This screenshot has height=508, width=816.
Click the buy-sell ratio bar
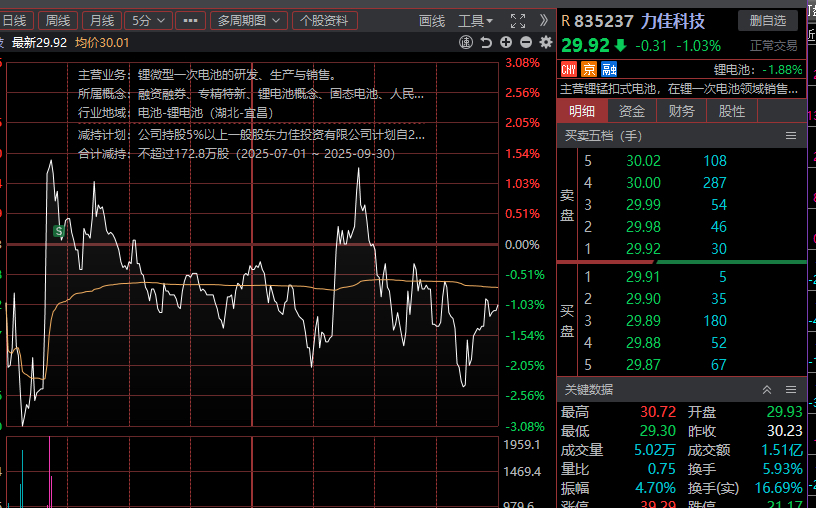pyautogui.click(x=682, y=262)
